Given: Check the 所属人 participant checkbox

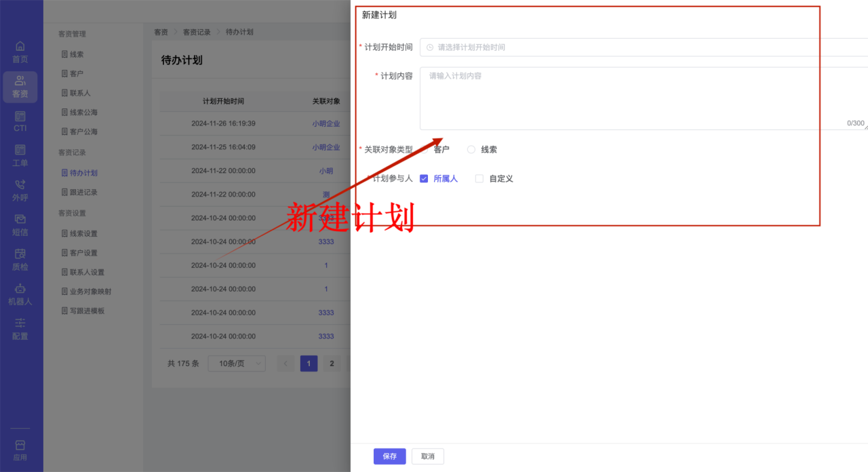Looking at the screenshot, I should tap(424, 179).
